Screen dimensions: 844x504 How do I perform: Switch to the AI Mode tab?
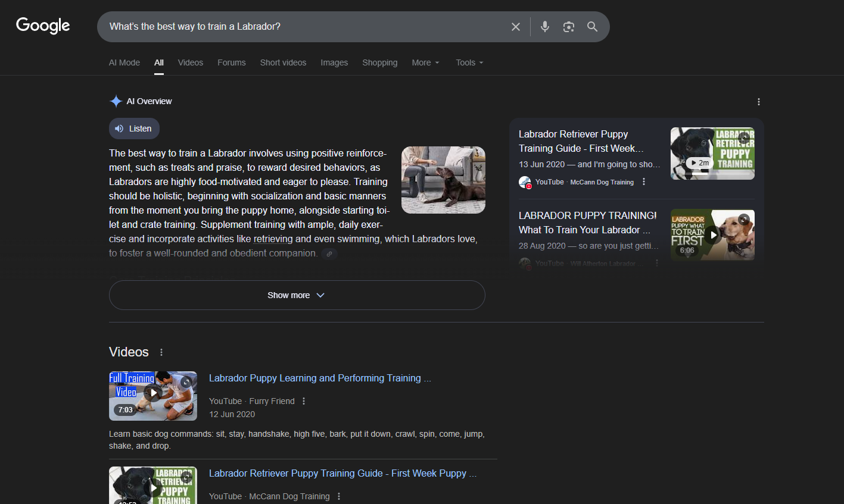coord(124,62)
